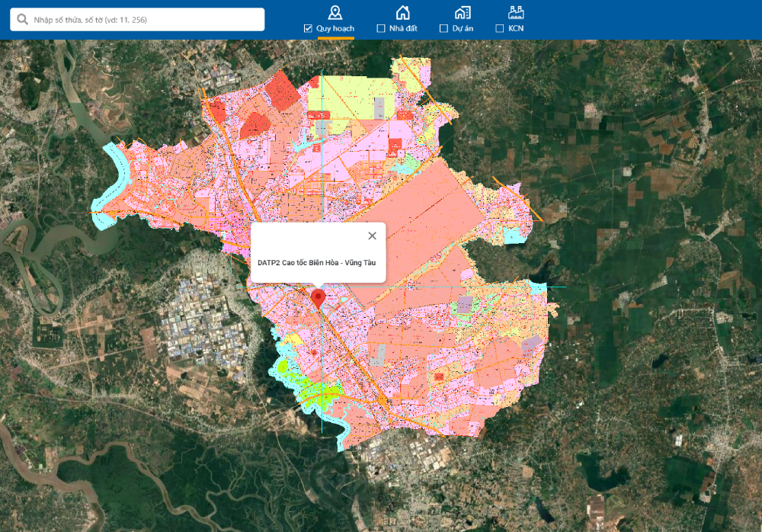Click the Nhà đất house icon
762x532 pixels.
click(x=402, y=12)
